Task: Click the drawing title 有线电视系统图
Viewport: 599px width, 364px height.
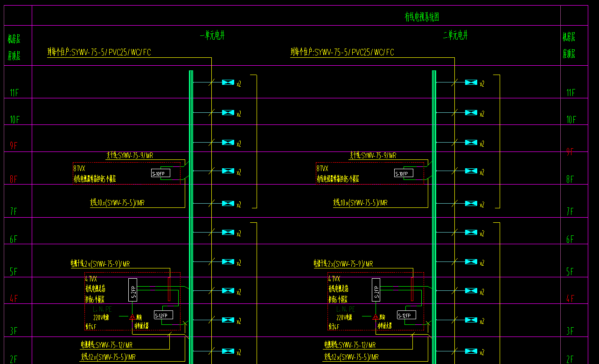Action: tap(422, 17)
